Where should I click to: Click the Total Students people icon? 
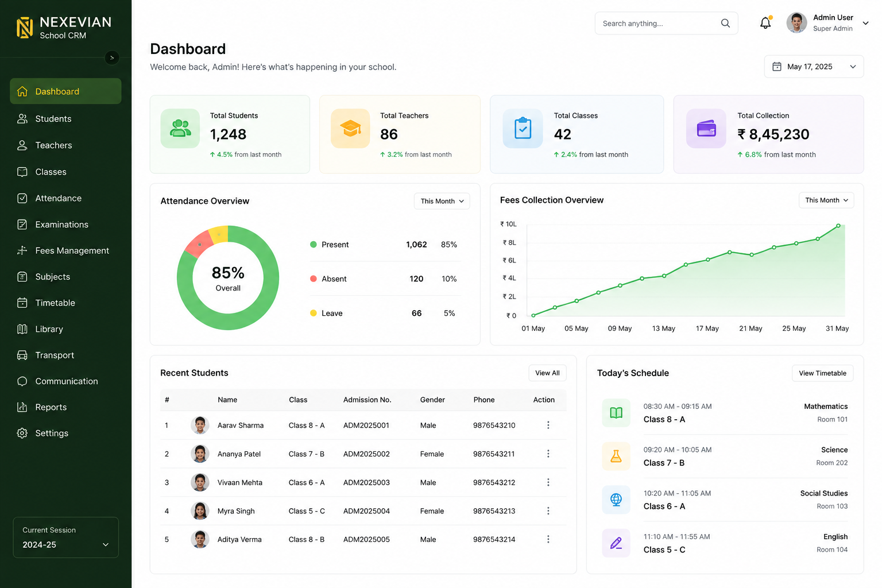click(x=180, y=129)
